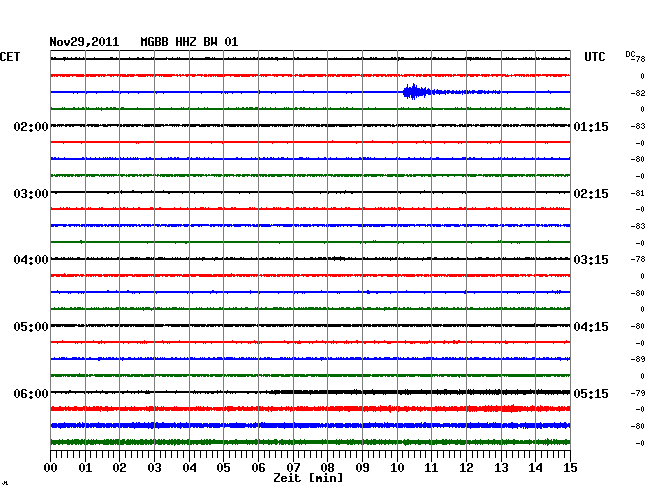Click the 02:15 UTC time label
The height and width of the screenshot is (494, 650).
[591, 194]
